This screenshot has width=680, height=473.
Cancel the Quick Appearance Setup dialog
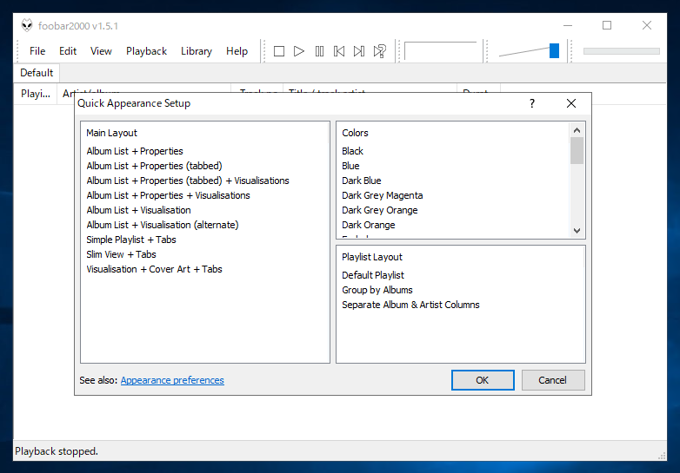pos(553,380)
